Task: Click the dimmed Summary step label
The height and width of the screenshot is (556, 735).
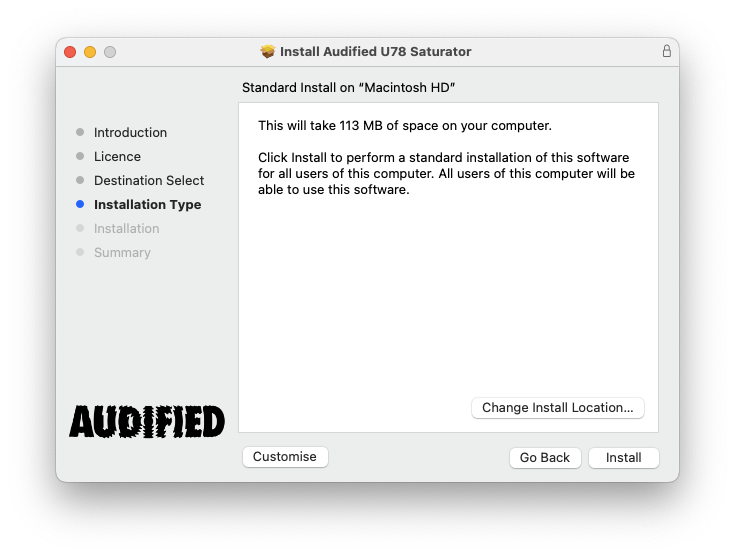Action: pyautogui.click(x=122, y=253)
